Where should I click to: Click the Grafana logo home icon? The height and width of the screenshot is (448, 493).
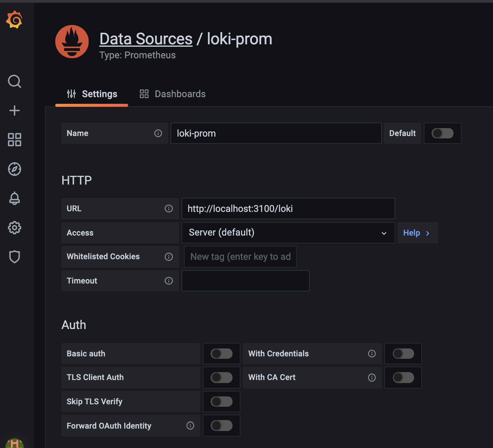point(14,20)
